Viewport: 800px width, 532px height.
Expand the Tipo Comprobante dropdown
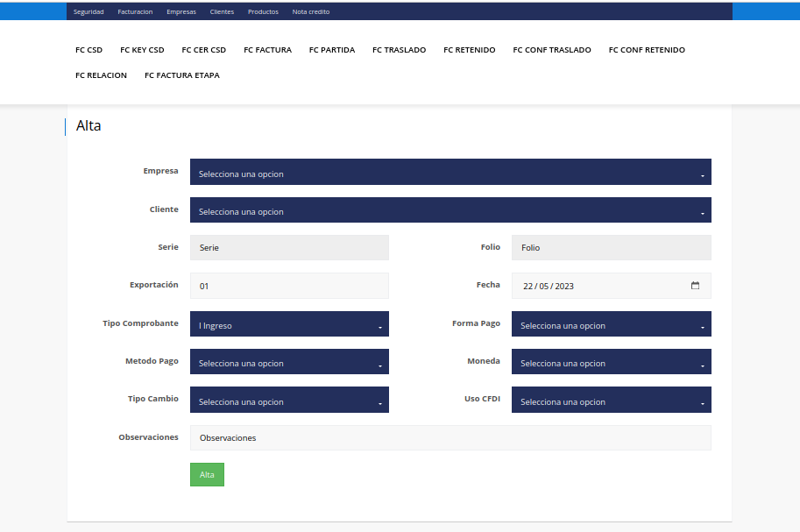[x=289, y=324]
